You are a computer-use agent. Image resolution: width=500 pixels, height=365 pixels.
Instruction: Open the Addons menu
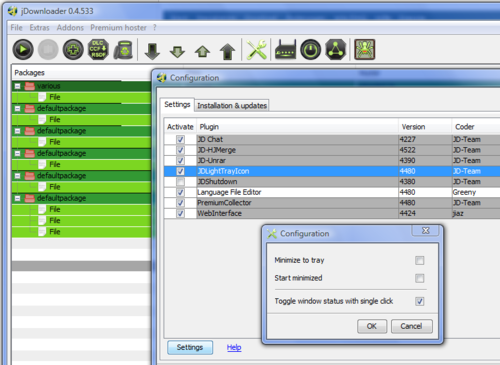(x=70, y=28)
